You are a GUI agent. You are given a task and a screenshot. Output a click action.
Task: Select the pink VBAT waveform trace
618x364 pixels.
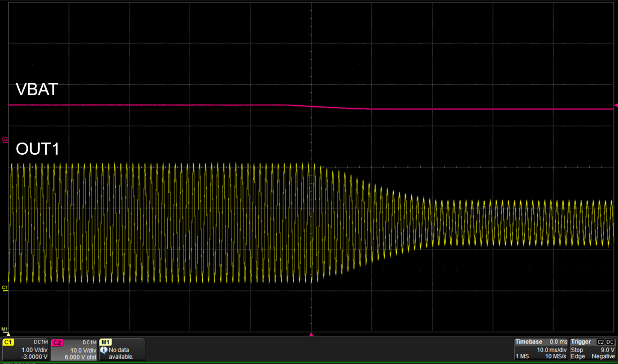coord(179,105)
